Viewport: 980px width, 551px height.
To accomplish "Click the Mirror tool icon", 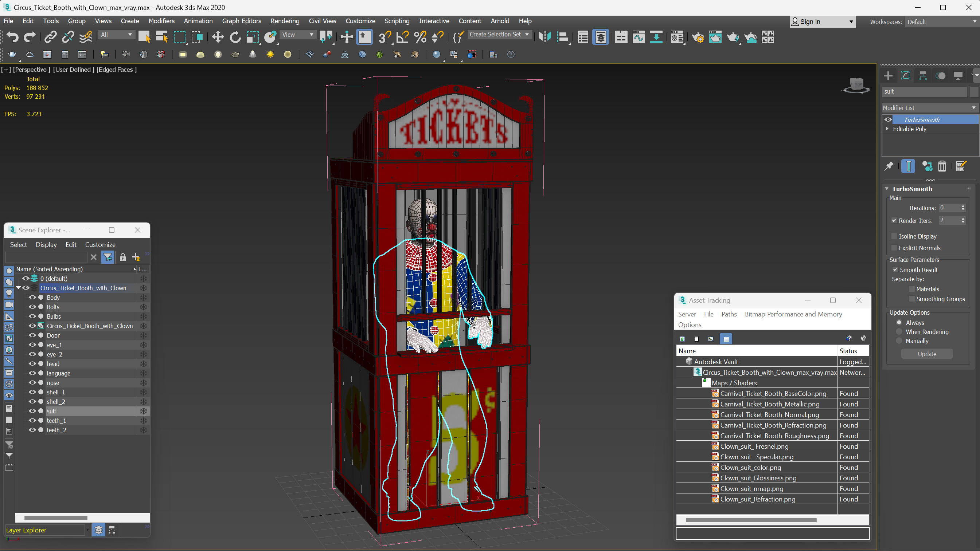I will [x=545, y=37].
